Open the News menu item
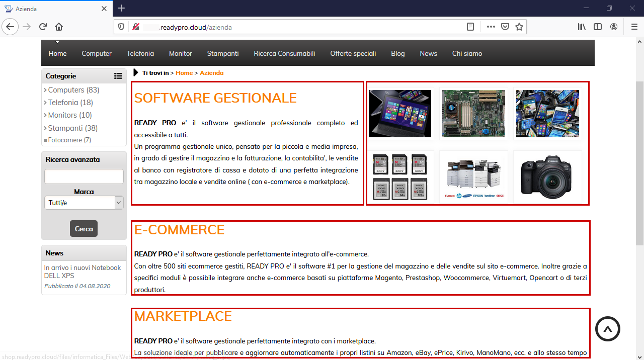644x360 pixels. [429, 53]
